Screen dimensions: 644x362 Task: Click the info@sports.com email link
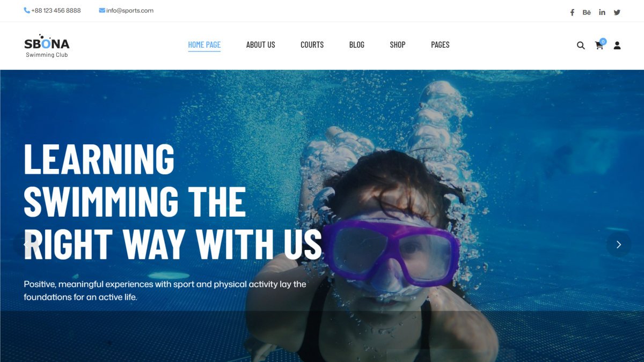tap(130, 10)
